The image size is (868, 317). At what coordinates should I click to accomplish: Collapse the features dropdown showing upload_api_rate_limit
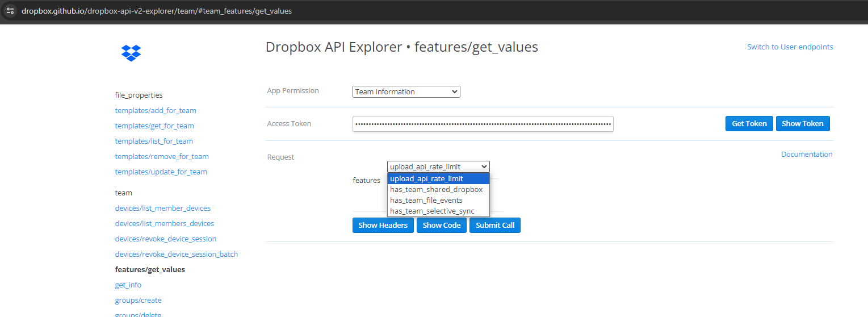point(438,166)
